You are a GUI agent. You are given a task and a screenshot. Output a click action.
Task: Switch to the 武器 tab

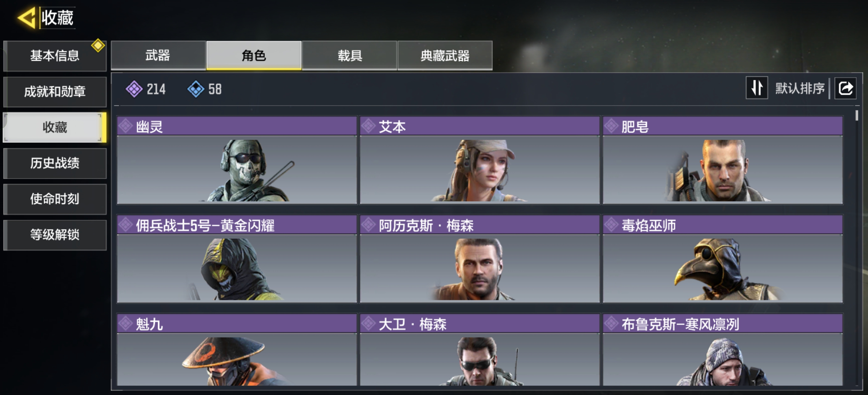(158, 55)
